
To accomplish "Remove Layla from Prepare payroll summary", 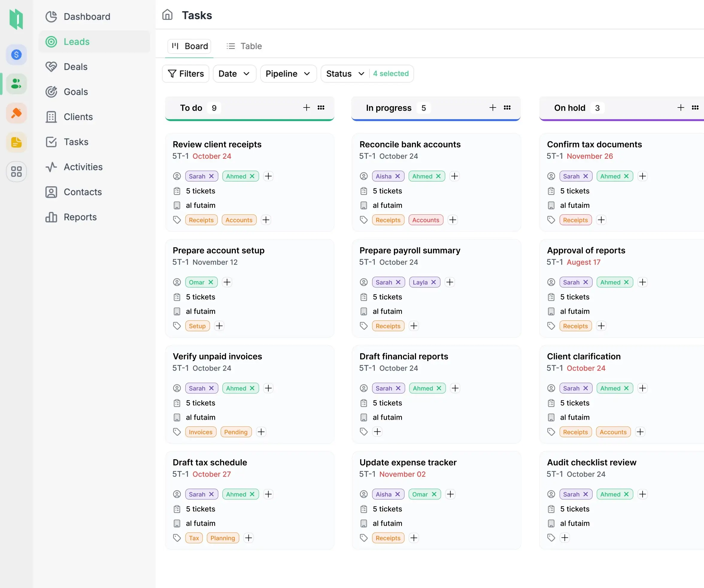I will [x=433, y=282].
